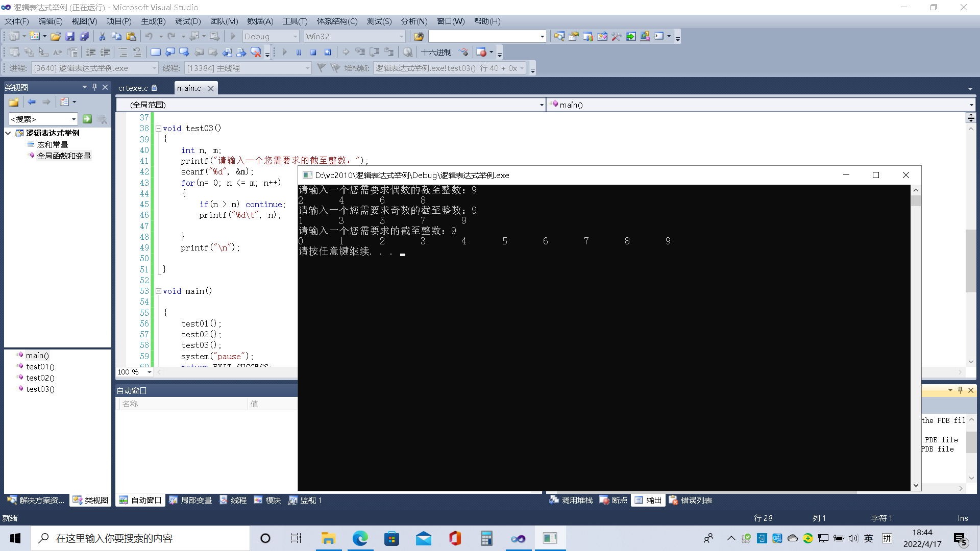Click the Cut scissors icon
The height and width of the screenshot is (551, 980).
click(102, 37)
